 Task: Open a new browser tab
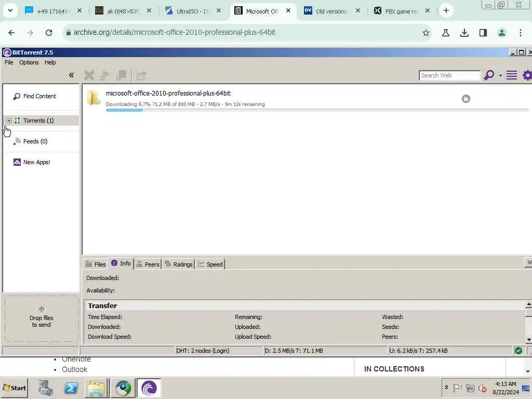pyautogui.click(x=446, y=11)
